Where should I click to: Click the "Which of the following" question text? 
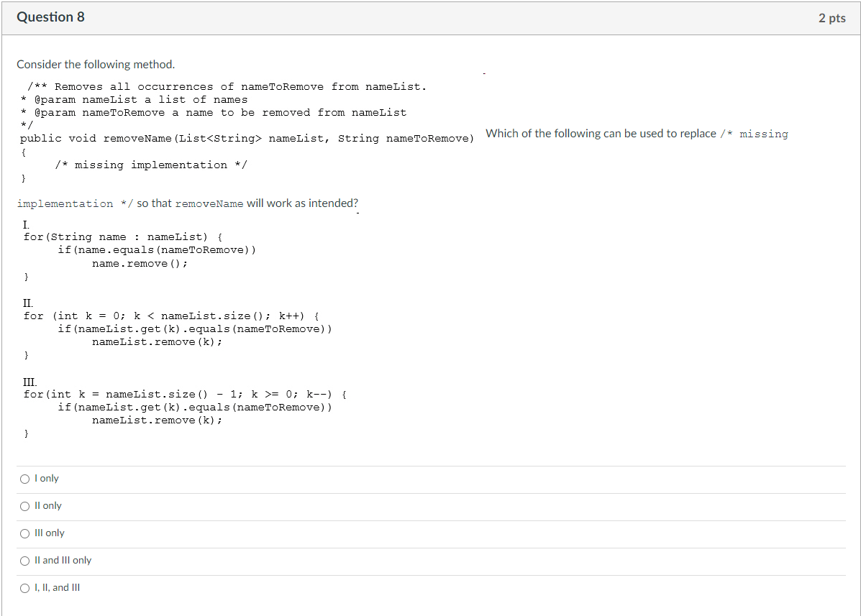coord(637,133)
